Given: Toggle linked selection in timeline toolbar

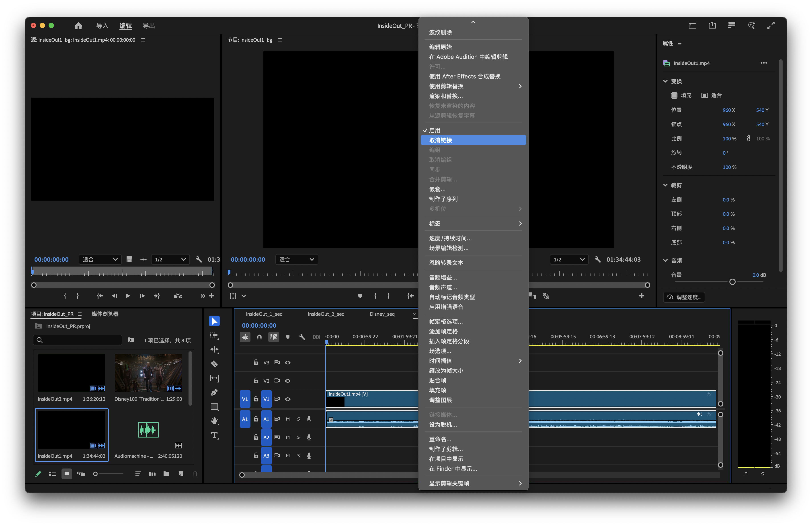Looking at the screenshot, I should pos(274,337).
